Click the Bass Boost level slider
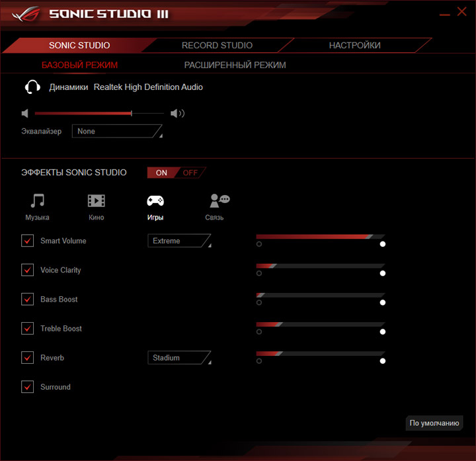 point(321,295)
